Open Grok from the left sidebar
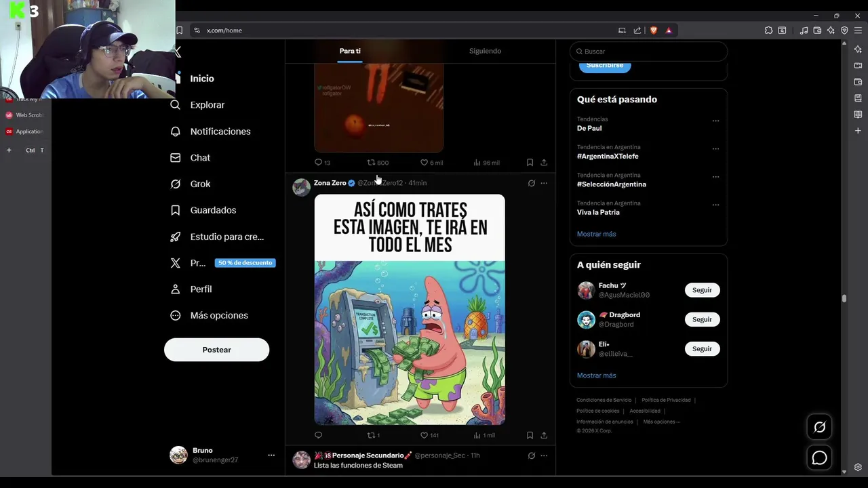This screenshot has width=868, height=488. (x=199, y=184)
